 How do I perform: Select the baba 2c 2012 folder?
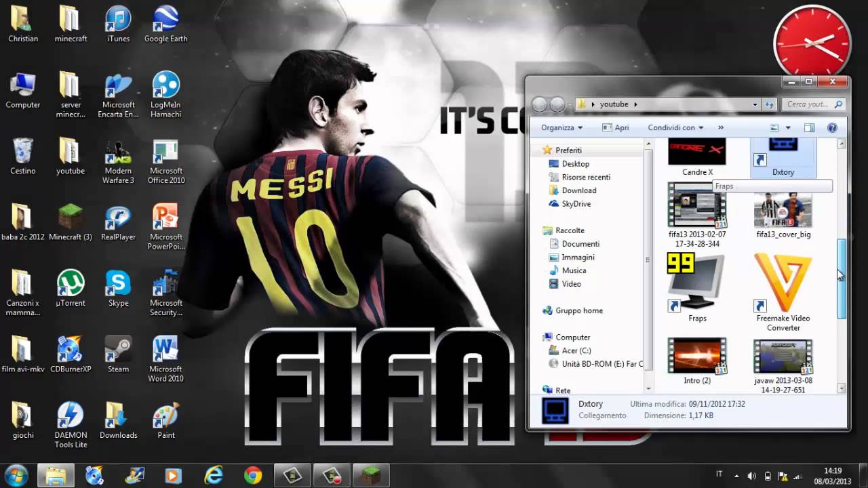(x=23, y=222)
